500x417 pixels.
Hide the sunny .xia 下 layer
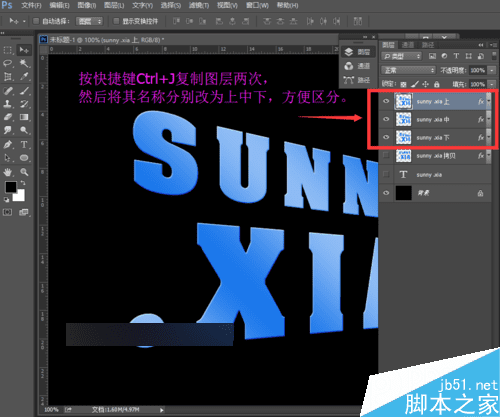click(386, 137)
